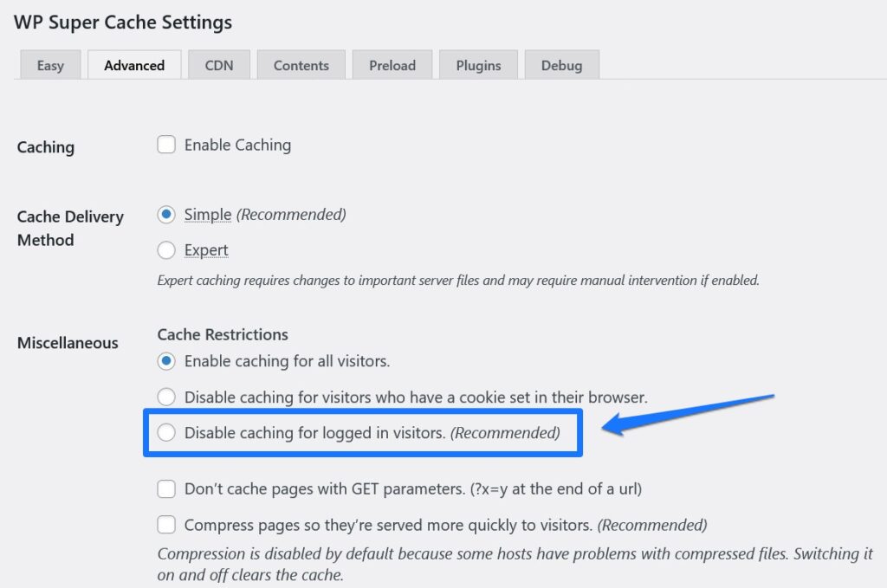
Task: Click the underlined Expert link
Action: [205, 250]
